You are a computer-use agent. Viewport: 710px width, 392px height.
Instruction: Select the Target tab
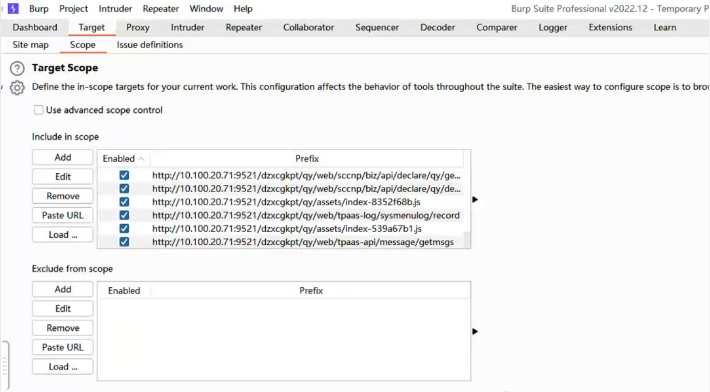(x=91, y=28)
